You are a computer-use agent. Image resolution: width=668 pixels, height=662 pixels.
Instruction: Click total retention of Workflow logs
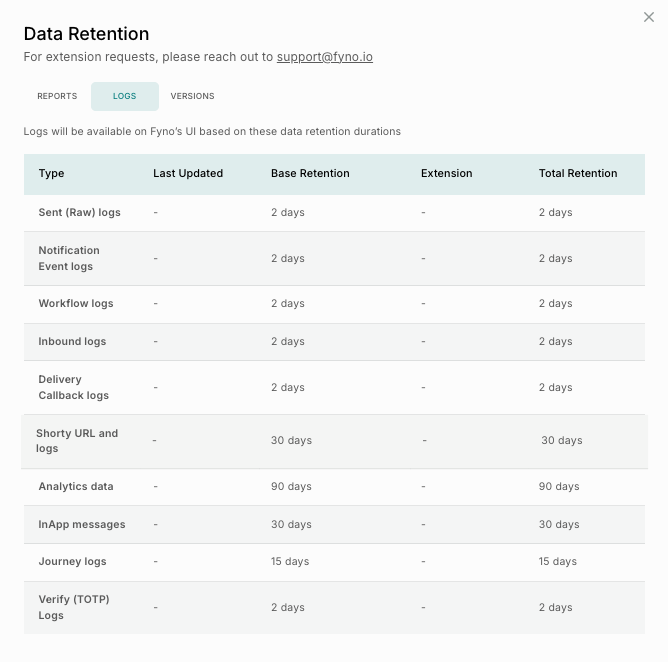[x=555, y=303]
